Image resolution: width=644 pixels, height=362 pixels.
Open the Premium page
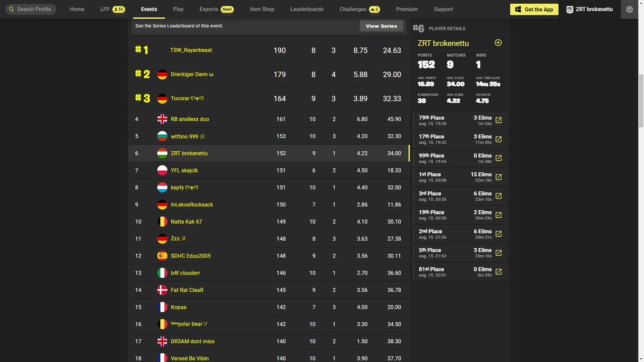pyautogui.click(x=407, y=9)
